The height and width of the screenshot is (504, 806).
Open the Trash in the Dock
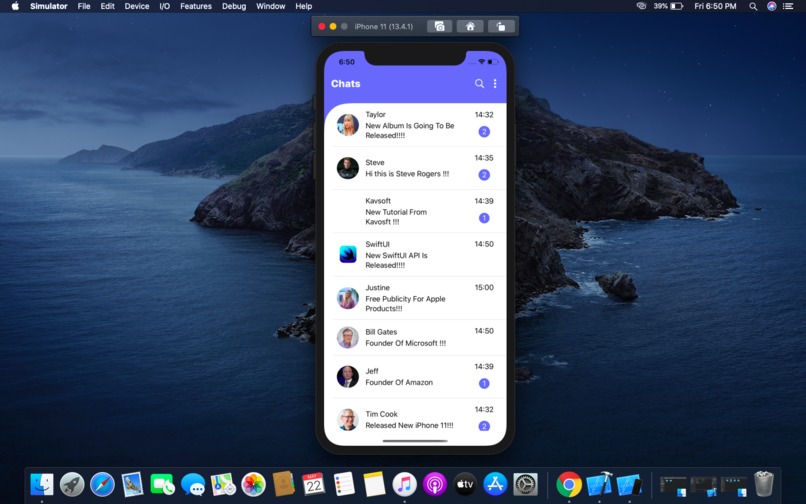click(763, 484)
